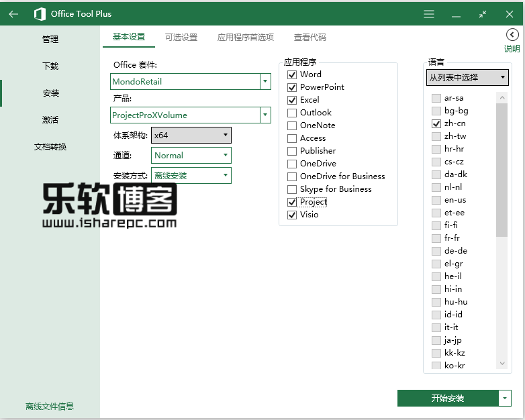Check the de-de language checkbox
525x420 pixels.
[436, 251]
